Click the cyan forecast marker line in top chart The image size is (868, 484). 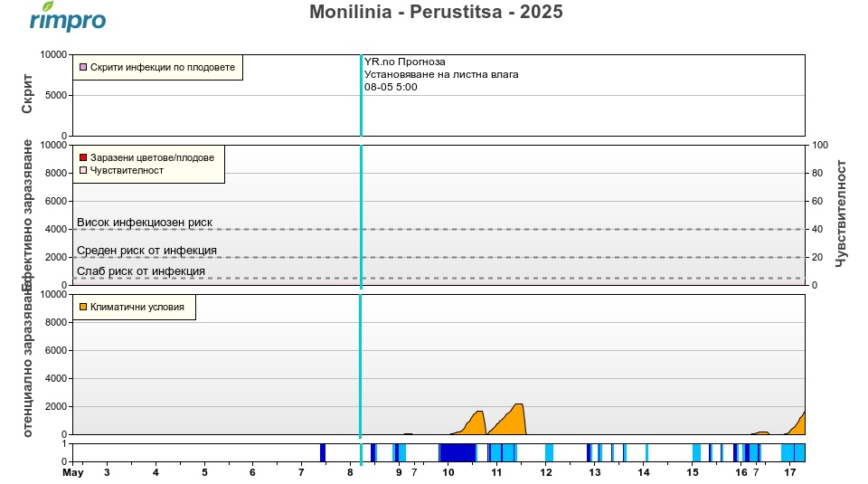pos(361,95)
